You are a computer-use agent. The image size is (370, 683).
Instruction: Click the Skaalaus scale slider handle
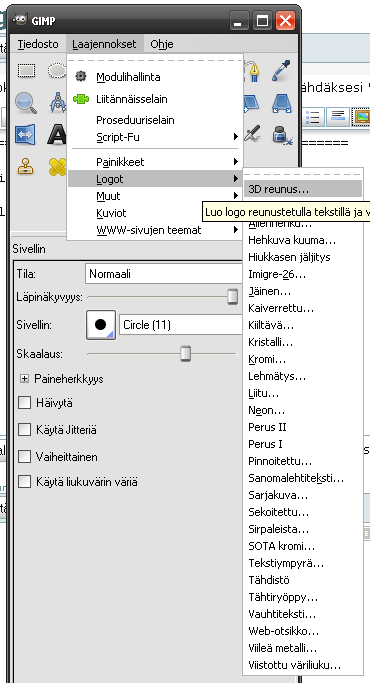click(186, 354)
